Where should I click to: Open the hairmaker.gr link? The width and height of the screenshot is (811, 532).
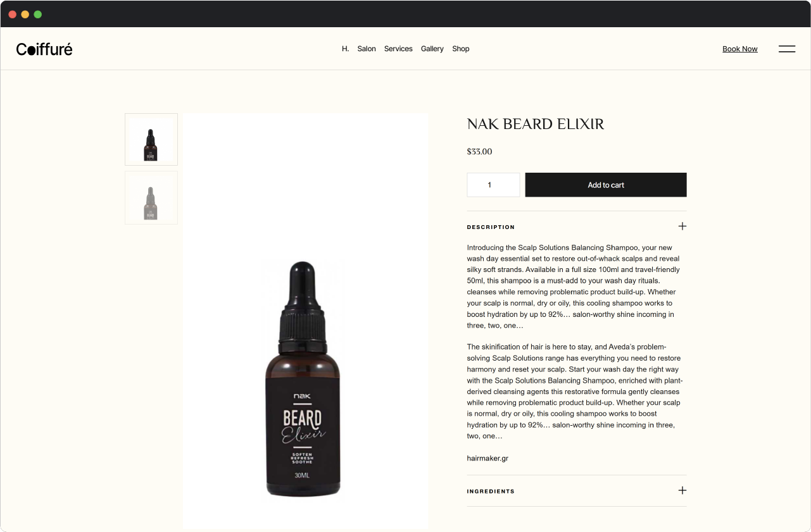click(x=487, y=458)
